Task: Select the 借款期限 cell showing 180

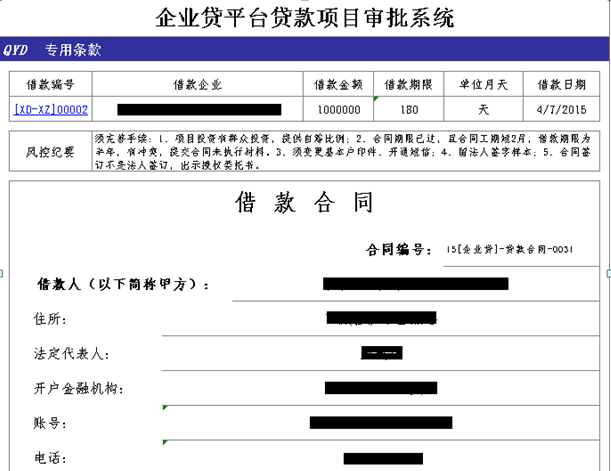Action: tap(405, 109)
